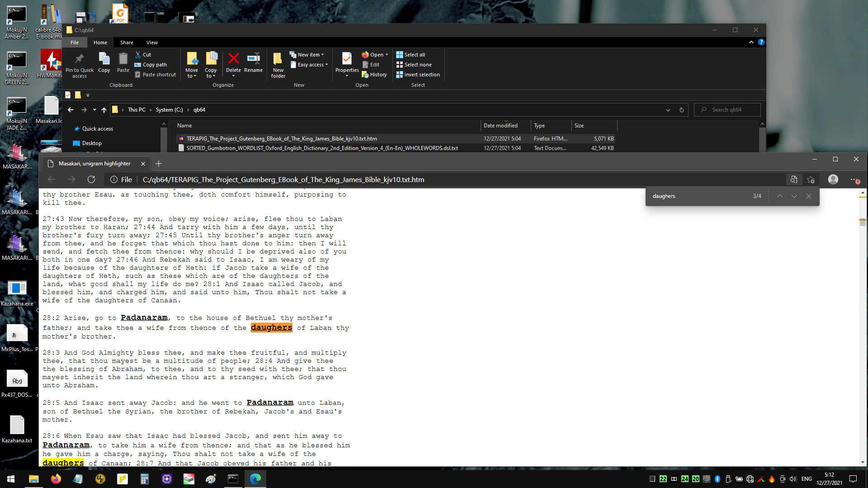Click Paste shortcut in the ribbon
868x488 pixels.
coord(155,75)
